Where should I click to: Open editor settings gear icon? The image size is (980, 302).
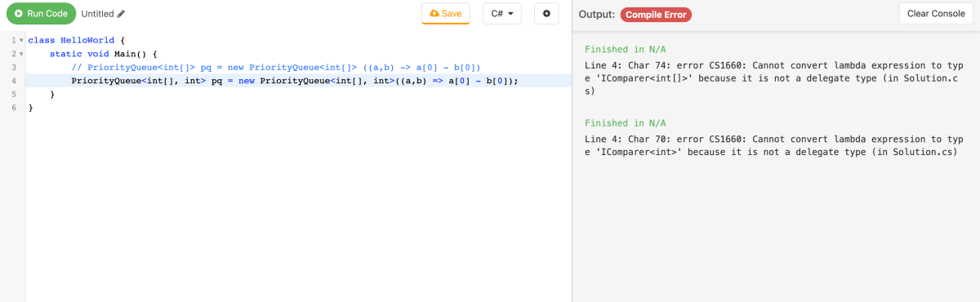[546, 14]
